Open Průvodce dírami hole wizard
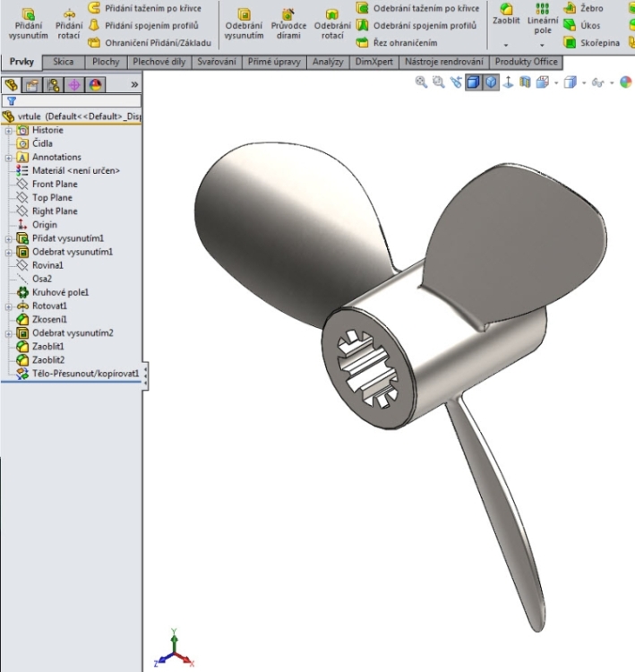This screenshot has height=672, width=635. pos(288,24)
